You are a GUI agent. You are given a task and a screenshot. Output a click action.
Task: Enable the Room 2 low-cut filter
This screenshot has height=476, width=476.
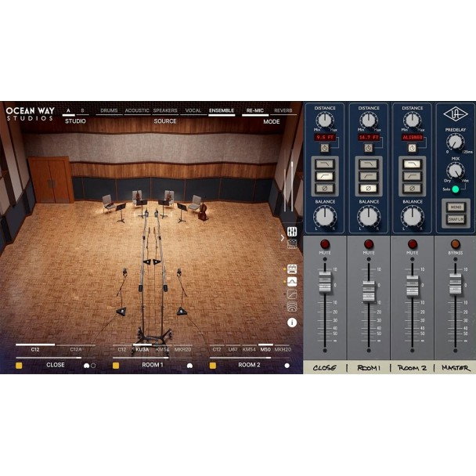coord(413,176)
